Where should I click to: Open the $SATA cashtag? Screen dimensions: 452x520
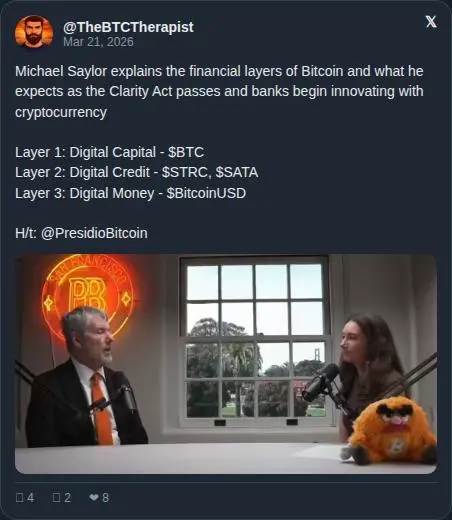click(x=237, y=173)
